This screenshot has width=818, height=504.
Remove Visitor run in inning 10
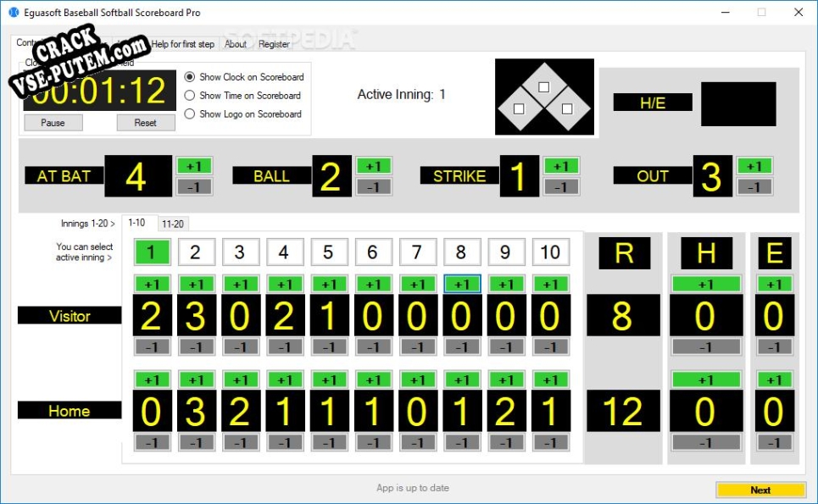coord(550,347)
